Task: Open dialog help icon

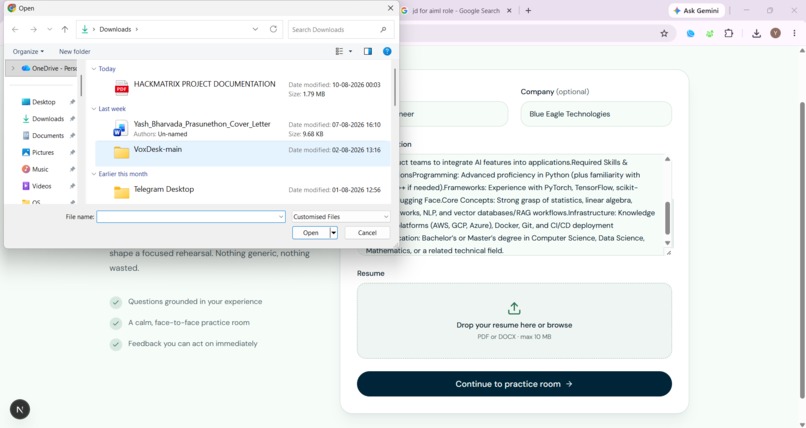Action: coord(387,51)
